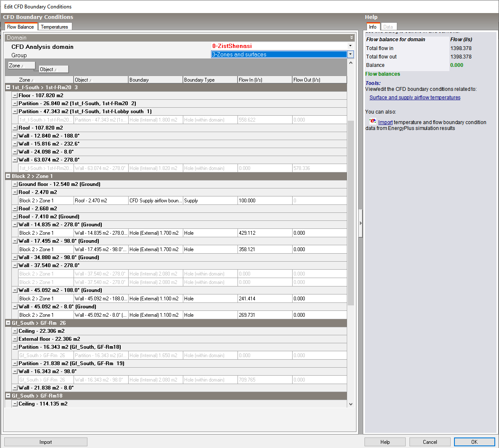
Task: Confirm with the OK button
Action: [x=475, y=442]
